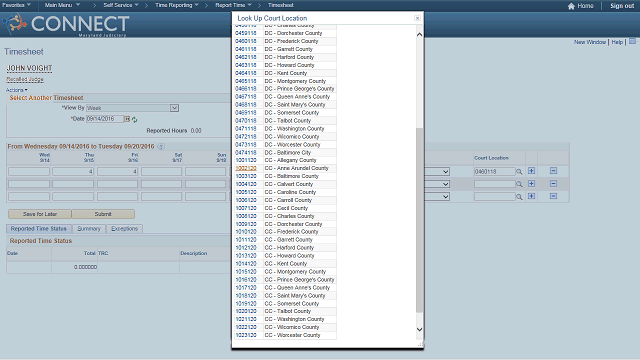Screen dimensions: 640x360
Task: Add a row with third row plus icon
Action: [x=531, y=196]
